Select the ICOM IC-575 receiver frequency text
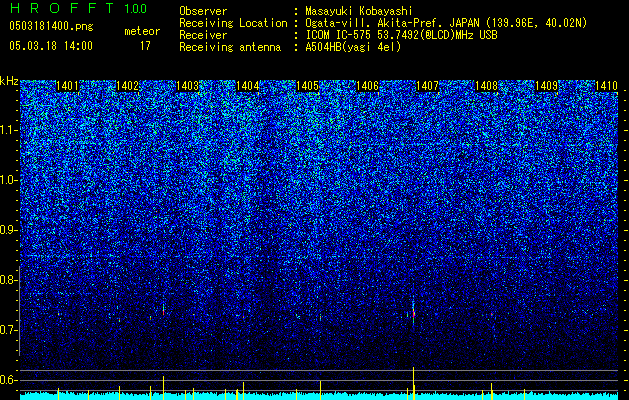The width and height of the screenshot is (629, 400). click(x=402, y=35)
